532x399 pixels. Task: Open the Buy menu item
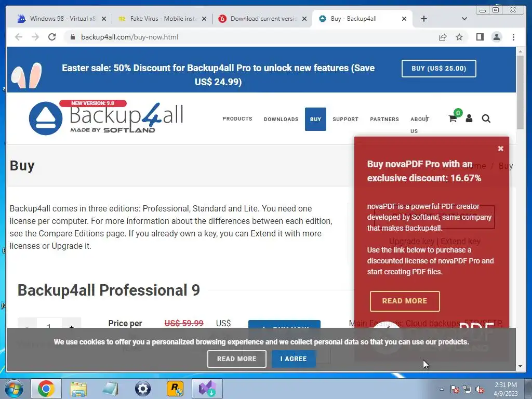pyautogui.click(x=315, y=119)
